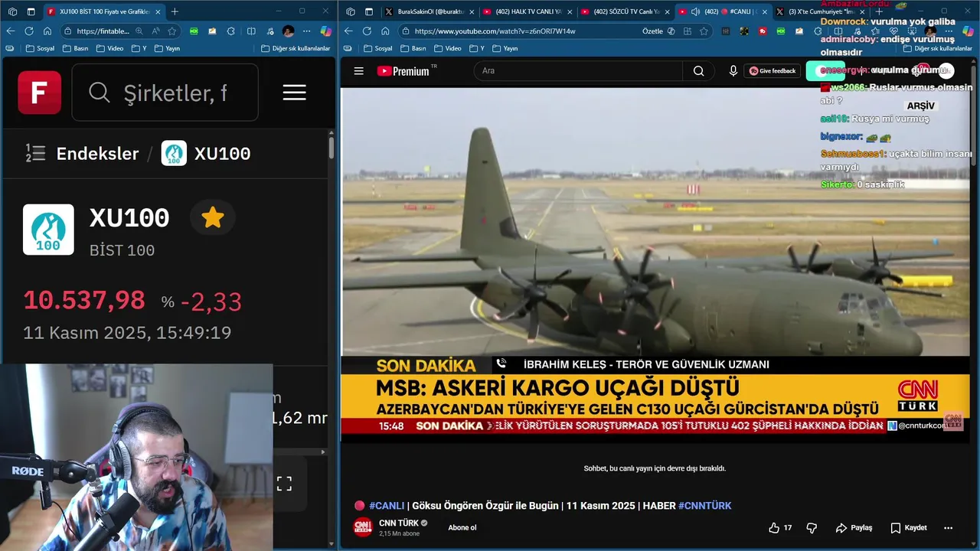Open new tab in left browser
Viewport: 980px width, 551px height.
click(175, 11)
